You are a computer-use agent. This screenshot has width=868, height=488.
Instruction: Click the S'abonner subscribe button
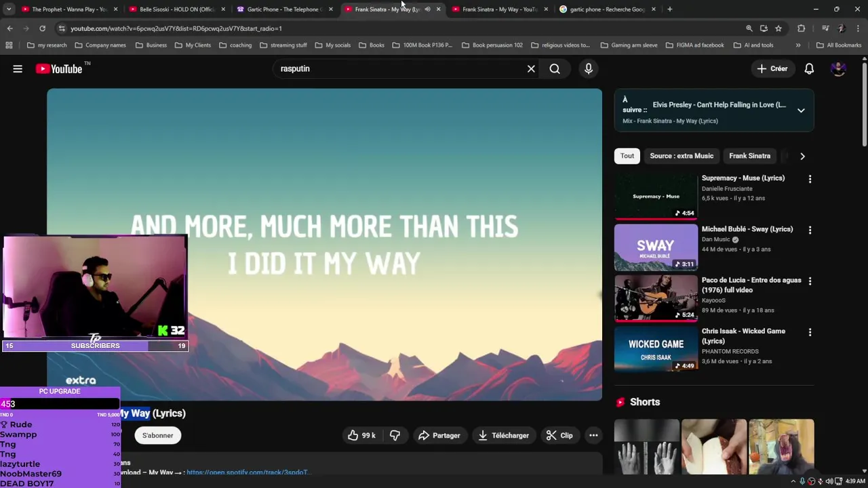pos(157,435)
